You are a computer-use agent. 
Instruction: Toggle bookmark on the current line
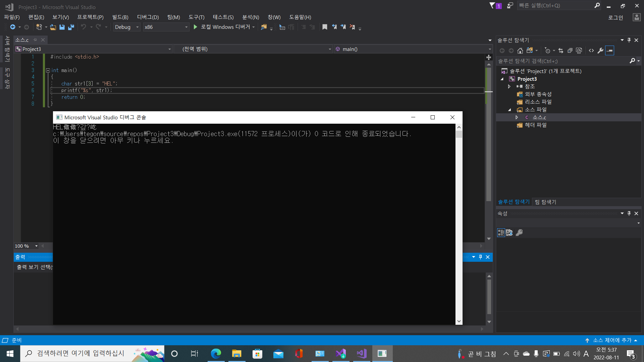coord(324,27)
